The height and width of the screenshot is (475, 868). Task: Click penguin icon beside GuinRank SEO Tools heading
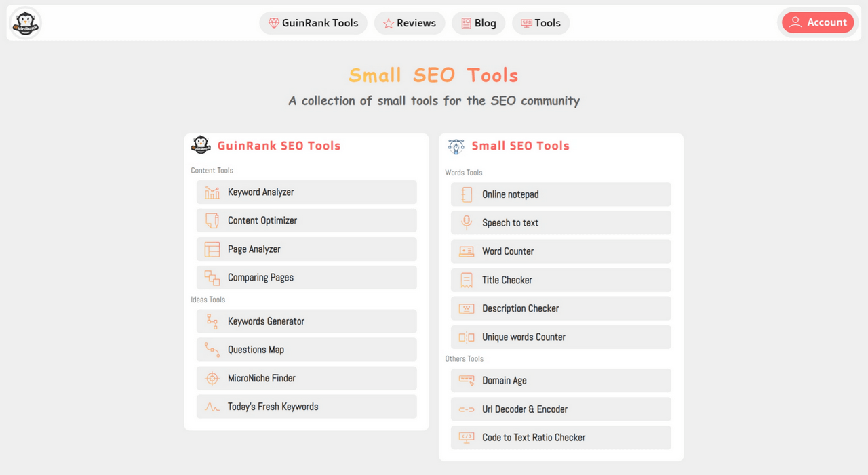click(201, 144)
